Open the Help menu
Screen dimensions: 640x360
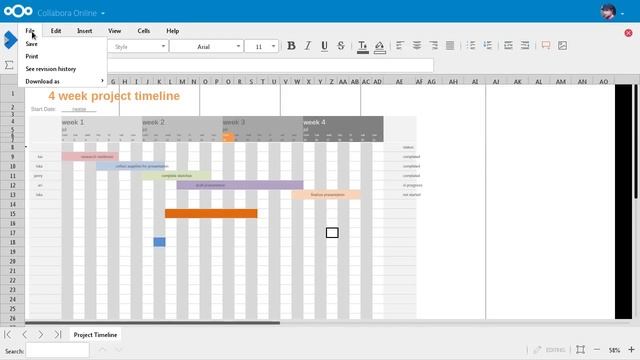pyautogui.click(x=173, y=31)
